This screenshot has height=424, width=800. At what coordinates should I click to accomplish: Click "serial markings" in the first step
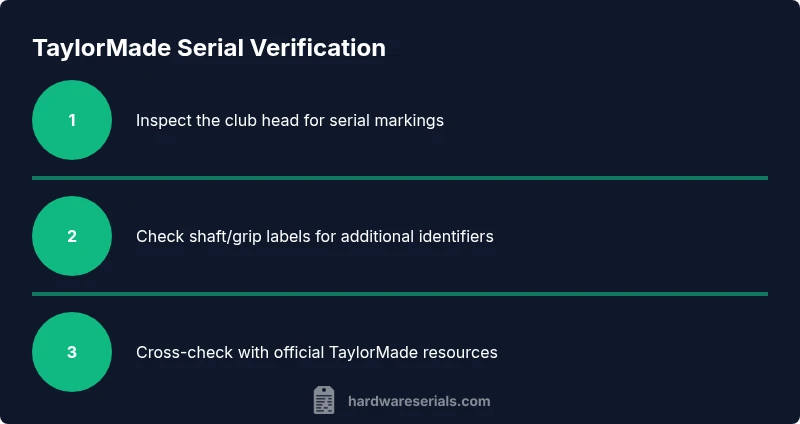(x=389, y=120)
